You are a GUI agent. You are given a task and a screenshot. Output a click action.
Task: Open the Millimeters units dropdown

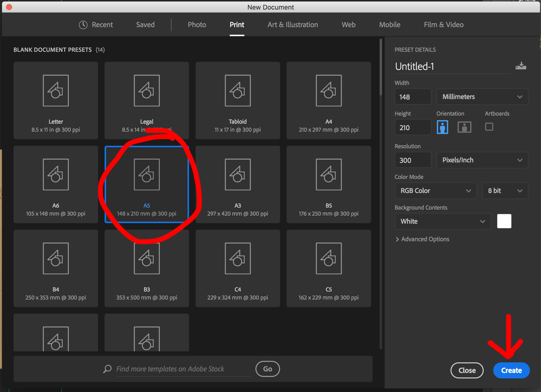coord(482,96)
